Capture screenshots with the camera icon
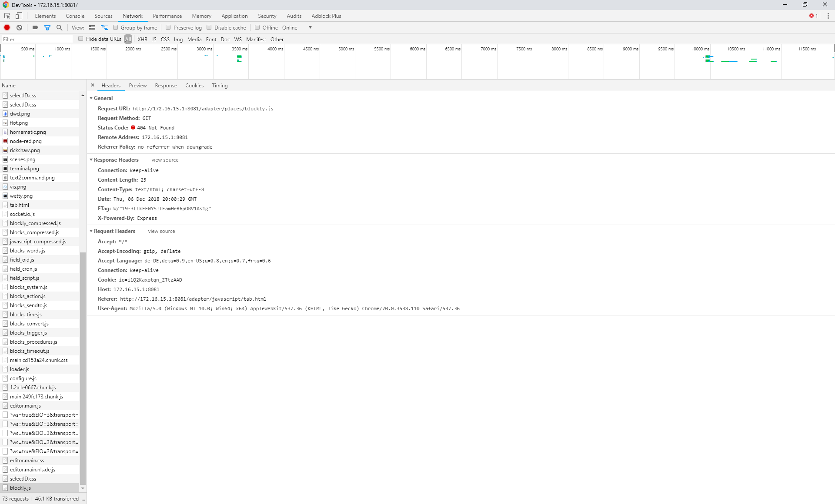Viewport: 835px width, 504px height. click(35, 27)
